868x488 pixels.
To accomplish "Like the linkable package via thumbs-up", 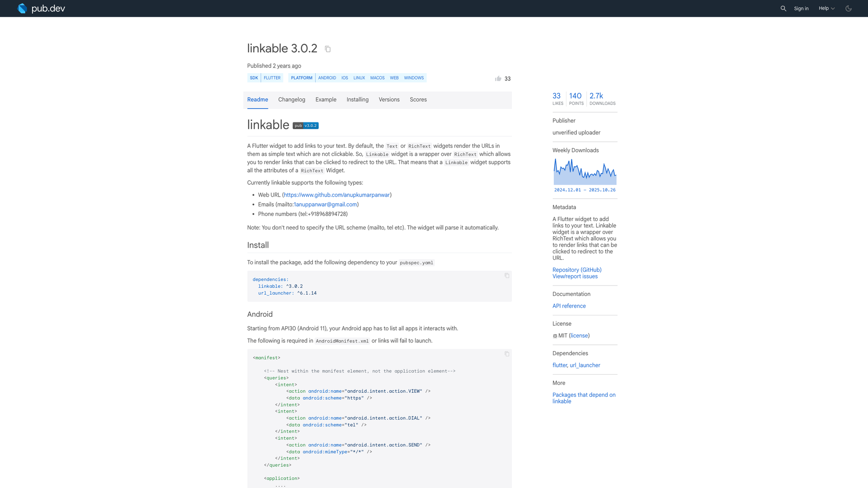I will (x=498, y=78).
